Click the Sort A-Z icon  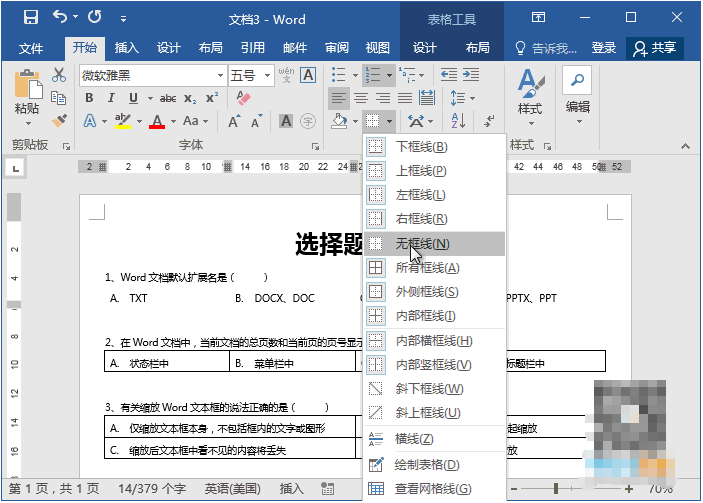pos(458,121)
